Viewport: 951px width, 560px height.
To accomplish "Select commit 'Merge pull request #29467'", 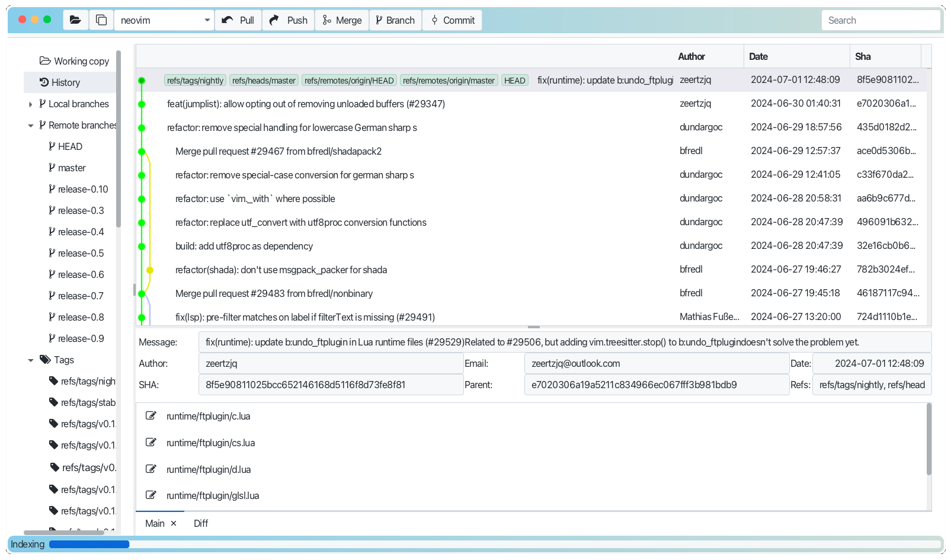I will [x=530, y=151].
